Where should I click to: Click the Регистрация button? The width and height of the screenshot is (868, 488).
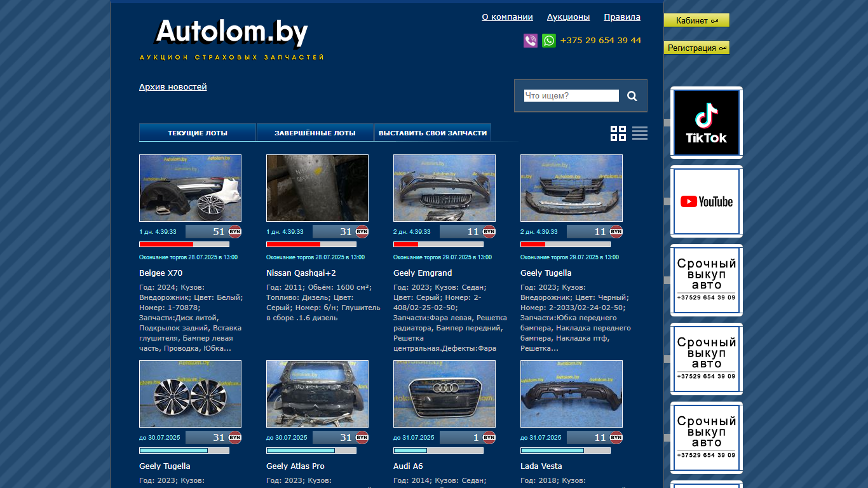pos(696,48)
